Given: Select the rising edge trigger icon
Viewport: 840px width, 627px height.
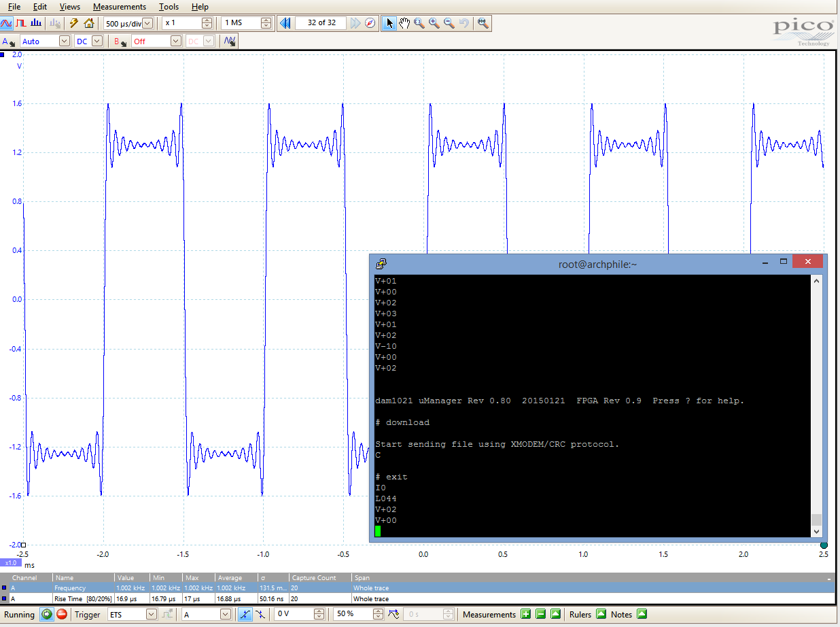Looking at the screenshot, I should pos(245,614).
